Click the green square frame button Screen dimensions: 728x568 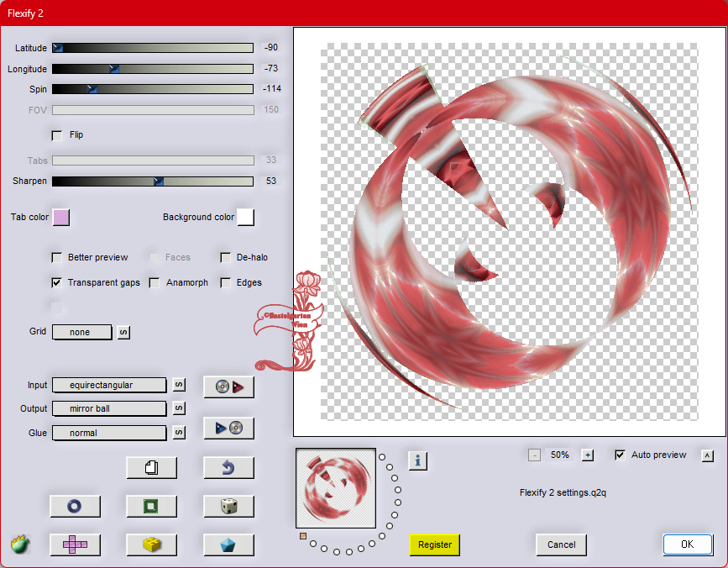coord(151,506)
